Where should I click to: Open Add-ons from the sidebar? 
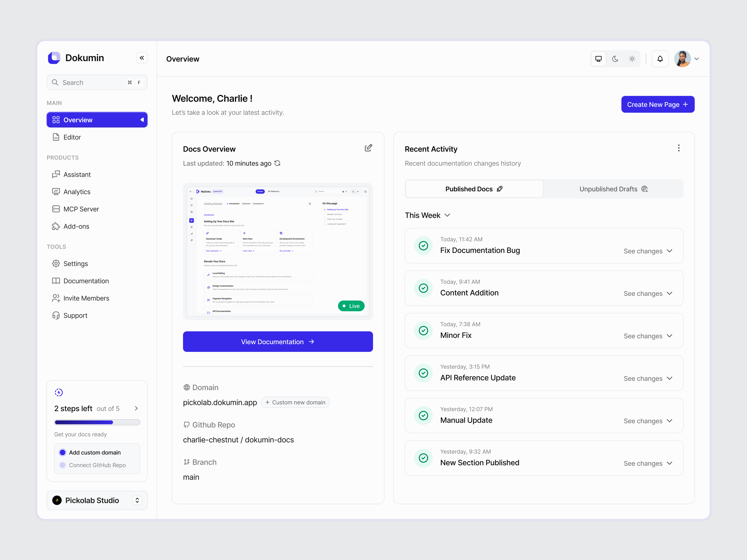[x=76, y=226]
